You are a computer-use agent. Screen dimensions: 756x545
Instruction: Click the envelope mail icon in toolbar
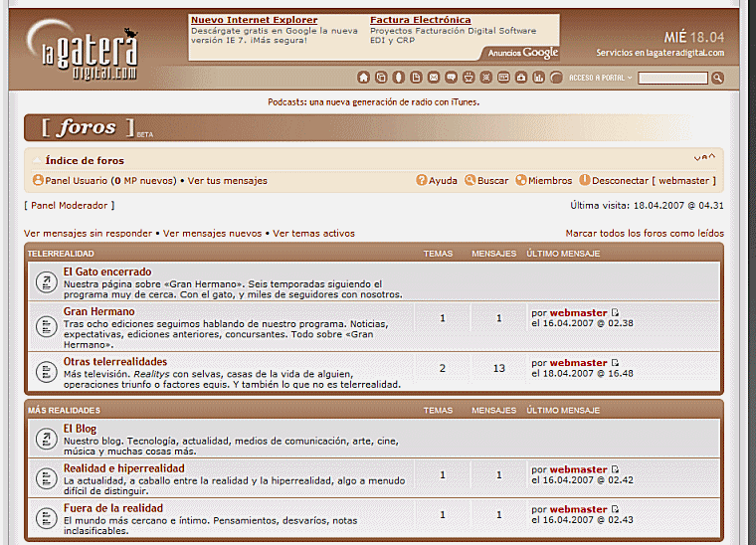pyautogui.click(x=434, y=78)
